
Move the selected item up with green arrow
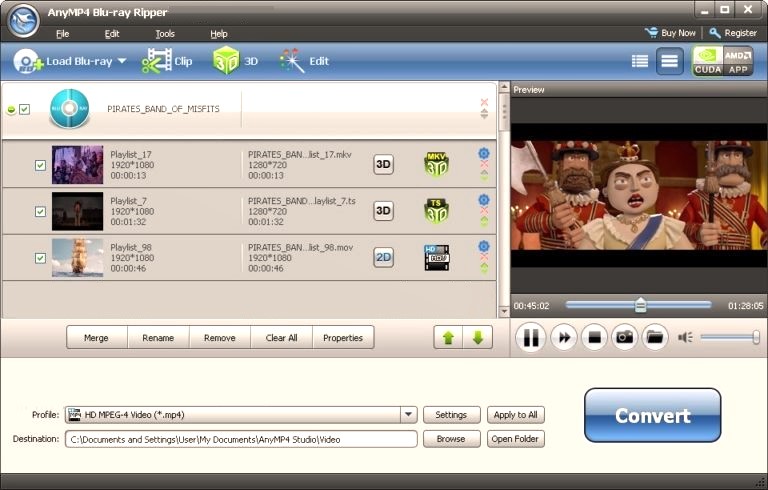tap(448, 338)
